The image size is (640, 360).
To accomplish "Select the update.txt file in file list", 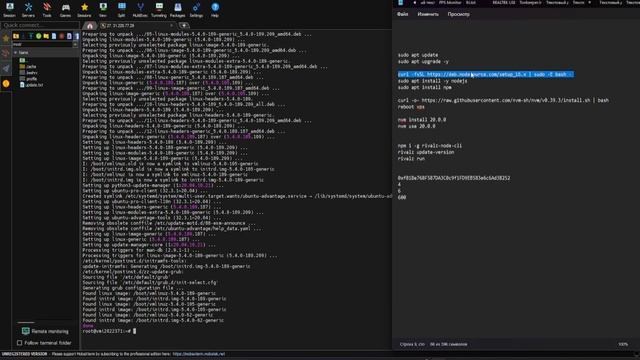I will (31, 84).
